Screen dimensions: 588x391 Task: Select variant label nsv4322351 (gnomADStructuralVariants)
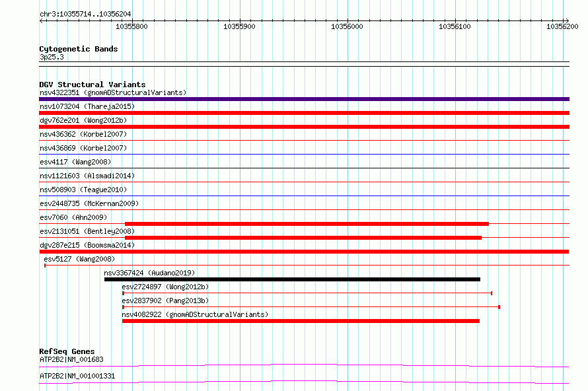click(113, 92)
